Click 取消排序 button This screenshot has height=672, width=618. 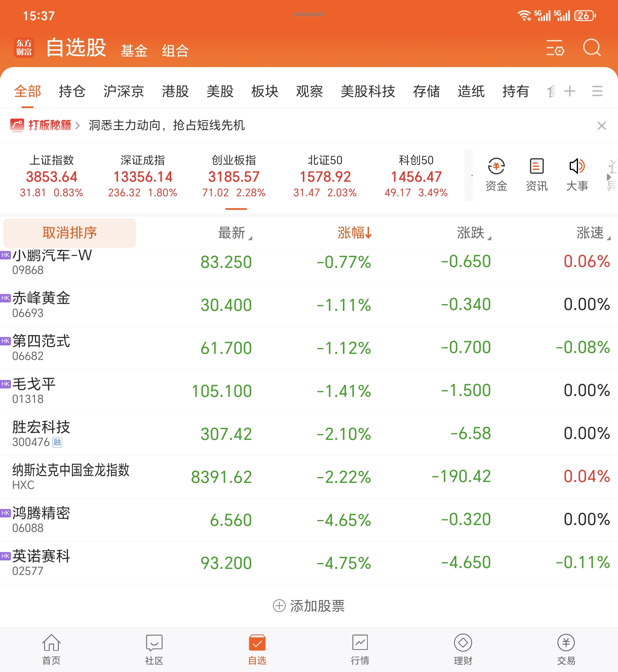click(70, 233)
